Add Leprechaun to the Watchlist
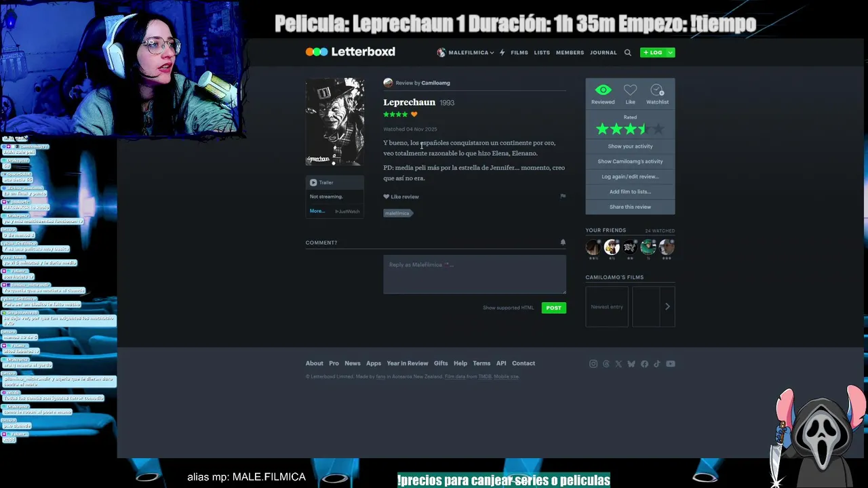Viewport: 868px width, 488px height. click(657, 94)
